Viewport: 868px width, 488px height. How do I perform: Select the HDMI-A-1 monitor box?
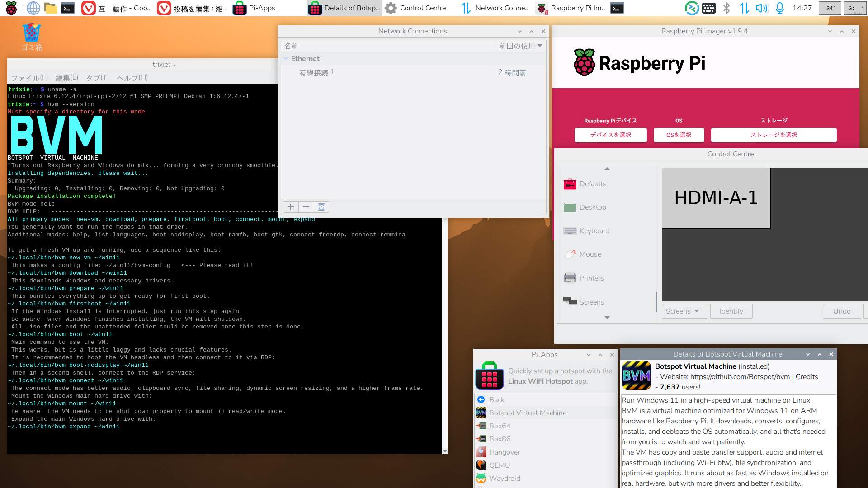(x=716, y=198)
